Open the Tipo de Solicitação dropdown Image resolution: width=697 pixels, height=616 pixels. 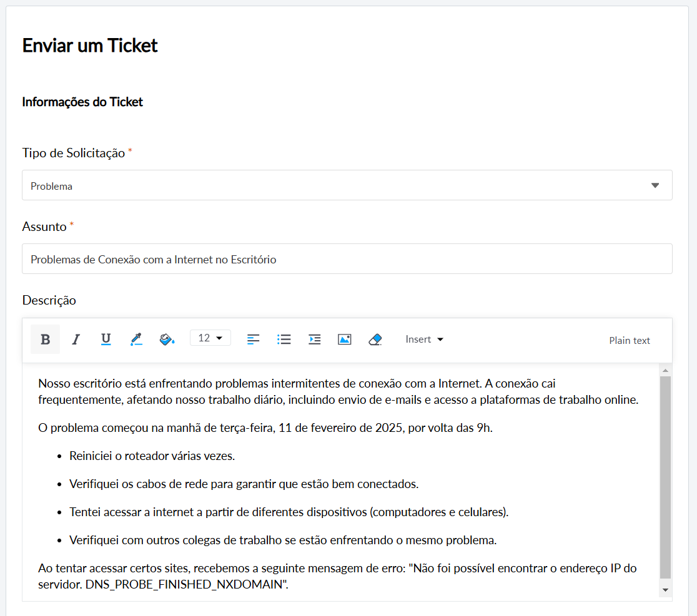(347, 185)
